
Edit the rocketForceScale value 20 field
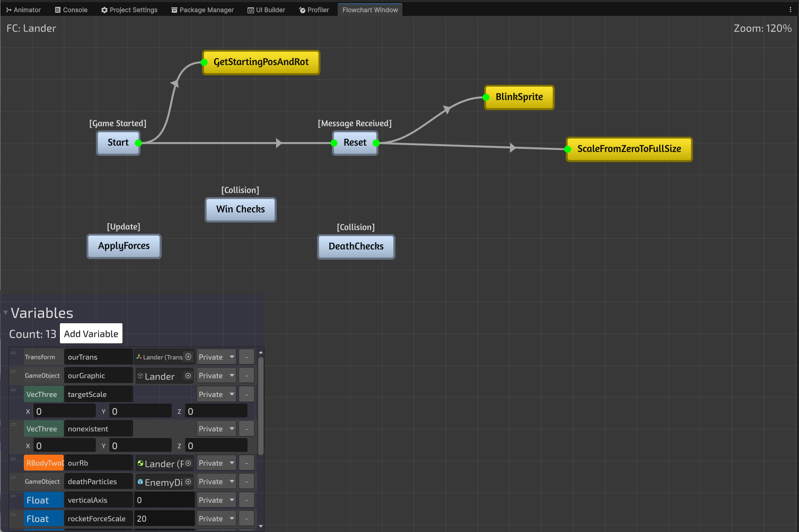164,519
